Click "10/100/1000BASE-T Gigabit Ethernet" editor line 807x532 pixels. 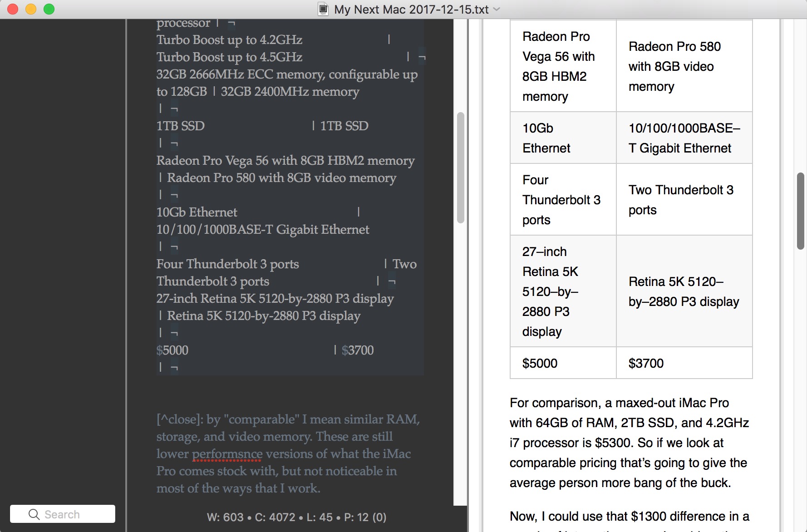(x=263, y=229)
